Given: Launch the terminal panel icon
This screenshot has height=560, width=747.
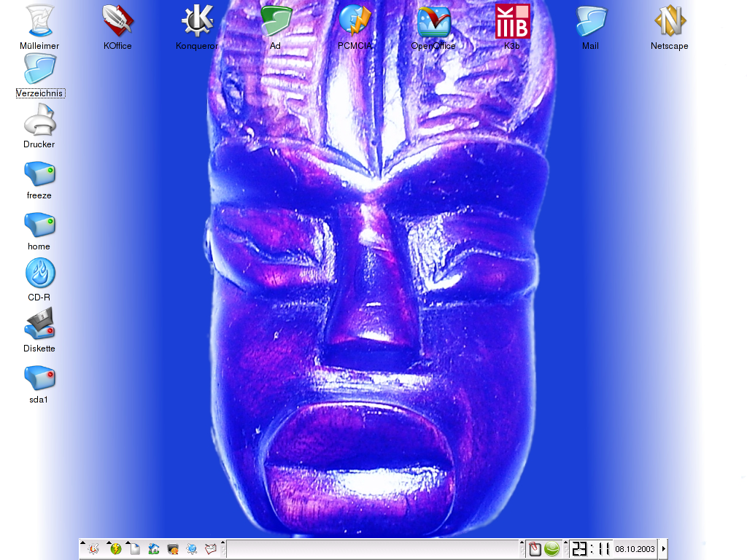Looking at the screenshot, I should pos(173,549).
